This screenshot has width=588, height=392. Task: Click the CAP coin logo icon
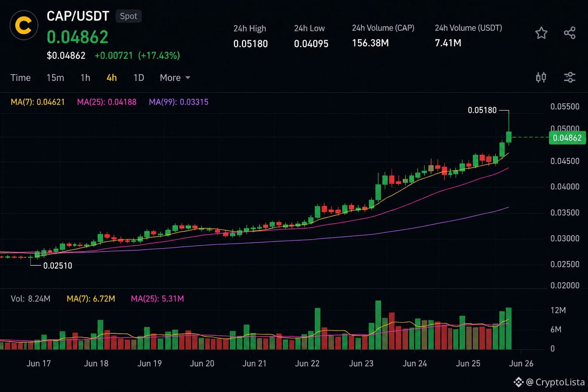pyautogui.click(x=24, y=26)
